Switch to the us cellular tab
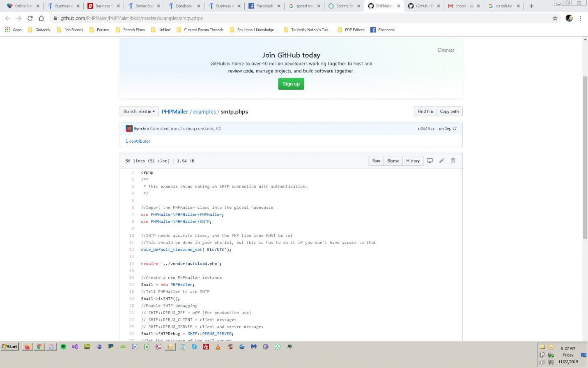 503,6
